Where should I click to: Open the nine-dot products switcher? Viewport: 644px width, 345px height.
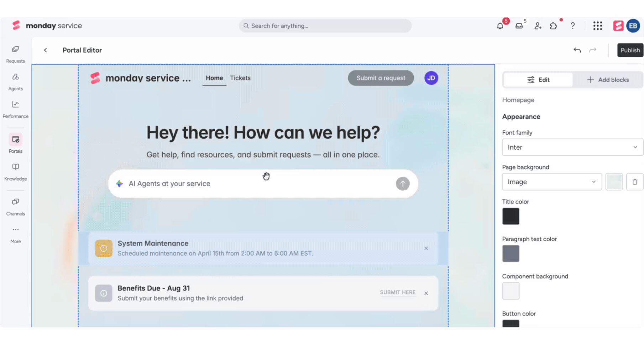click(x=598, y=26)
